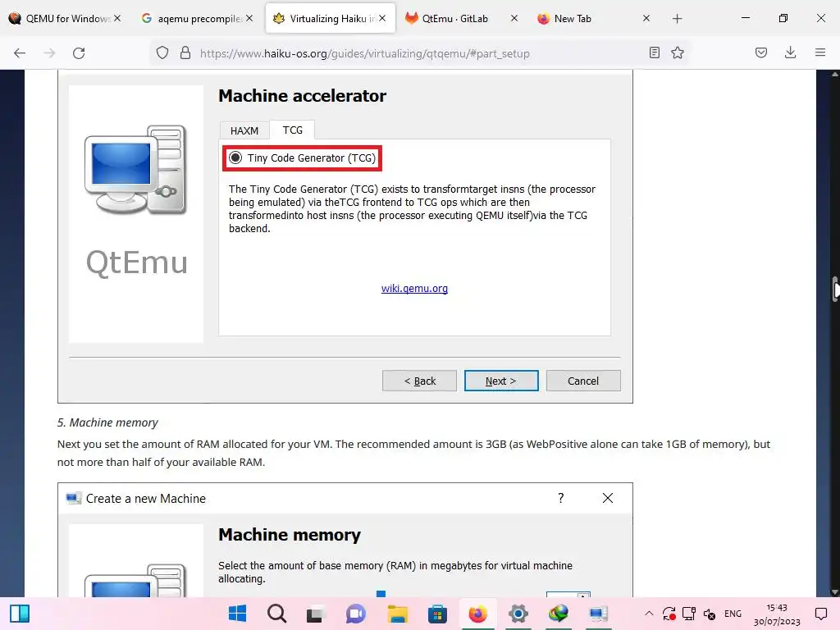Close the QtEmu GitLab tab

(x=514, y=18)
